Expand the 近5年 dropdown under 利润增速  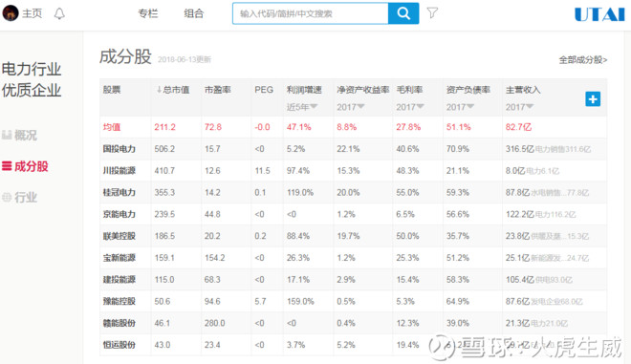(302, 107)
